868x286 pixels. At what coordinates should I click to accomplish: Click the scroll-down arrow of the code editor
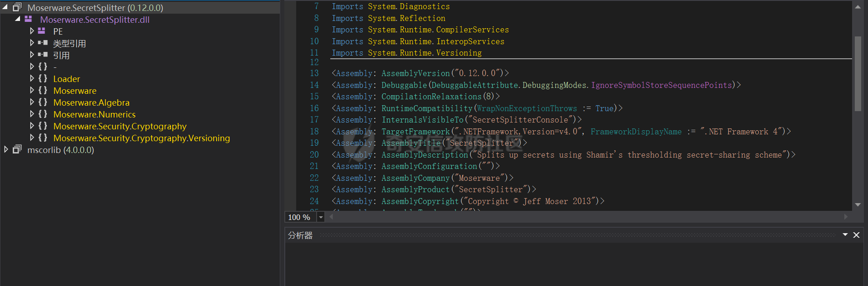[858, 205]
